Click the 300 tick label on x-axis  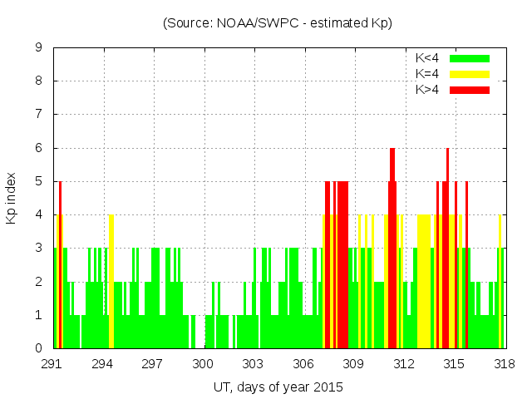click(x=204, y=363)
